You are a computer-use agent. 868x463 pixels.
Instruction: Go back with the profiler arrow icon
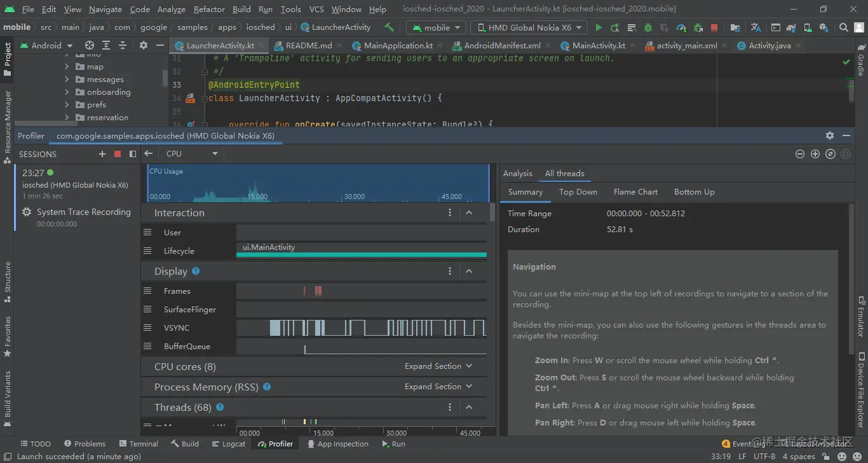pos(148,153)
